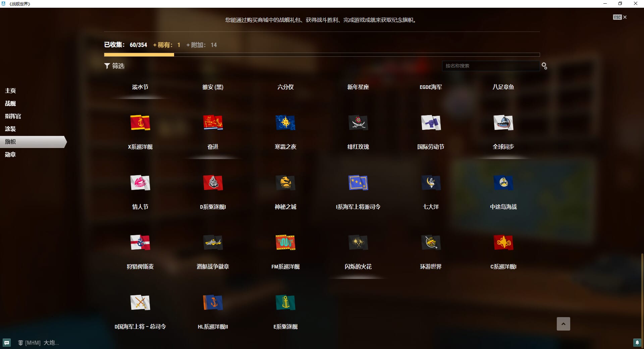This screenshot has height=349, width=644.
Task: Select the 绯红玫瑰 pirate flag
Action: pos(358,123)
